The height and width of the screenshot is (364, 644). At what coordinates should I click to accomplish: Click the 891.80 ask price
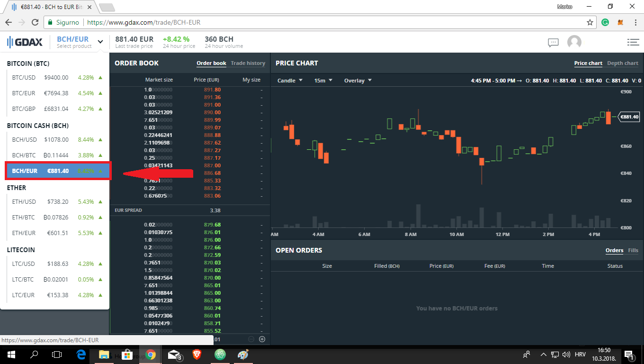coord(211,90)
